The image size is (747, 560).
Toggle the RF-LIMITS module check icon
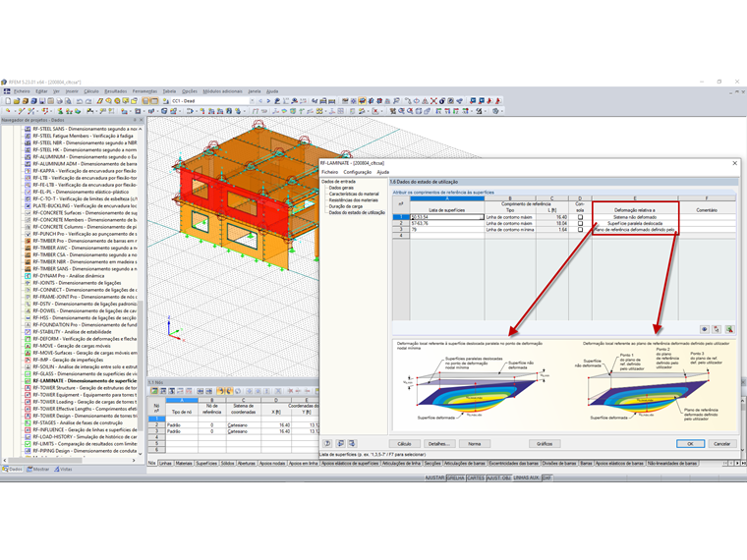28,444
